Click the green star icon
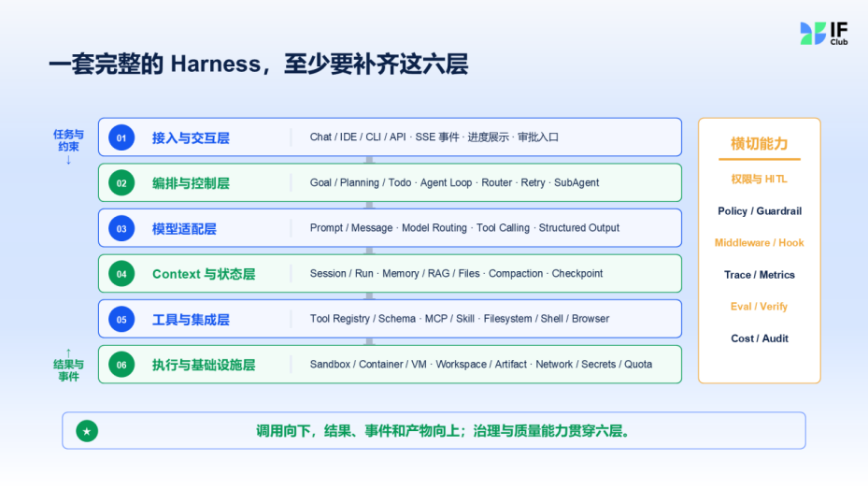Viewport: 868px width, 489px height. 87,431
